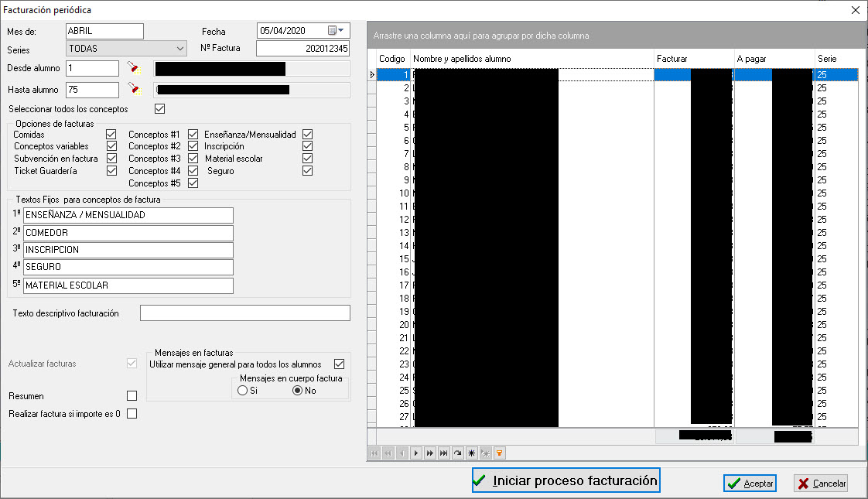The width and height of the screenshot is (868, 499).
Task: Click Iniciar proceso facturación button
Action: (x=566, y=480)
